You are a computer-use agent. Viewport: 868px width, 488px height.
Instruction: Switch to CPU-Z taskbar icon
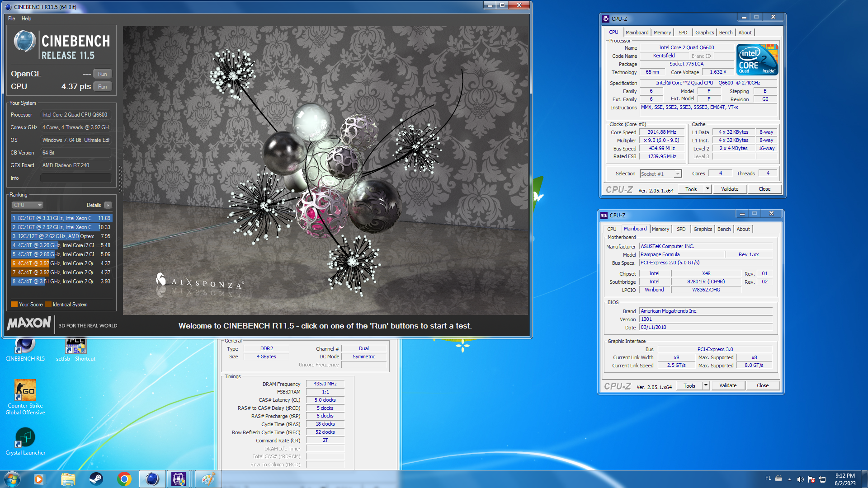[x=179, y=479]
